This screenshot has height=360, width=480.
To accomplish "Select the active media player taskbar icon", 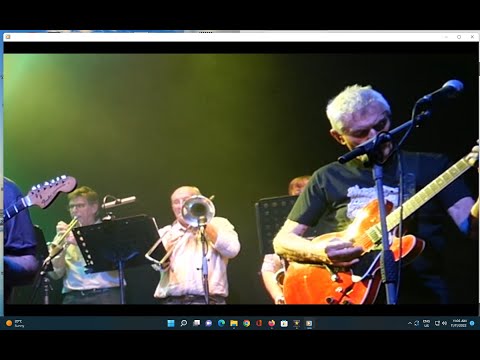I will point(309,323).
